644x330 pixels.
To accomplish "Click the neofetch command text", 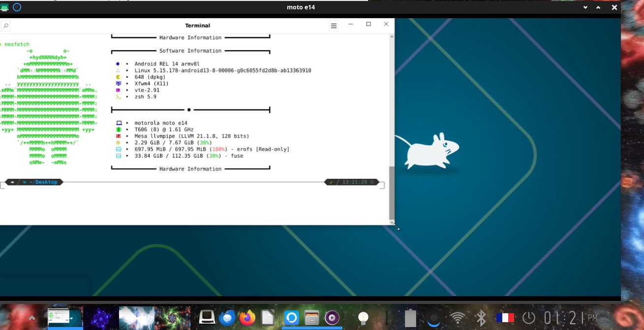I will (17, 44).
